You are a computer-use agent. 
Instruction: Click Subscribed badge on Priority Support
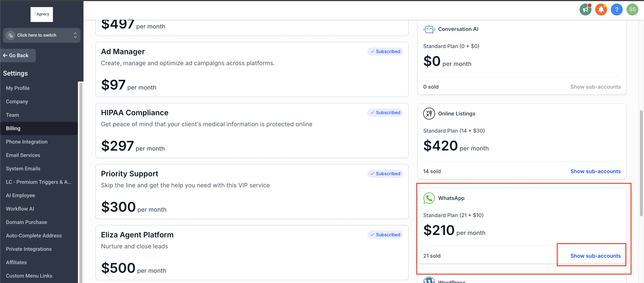click(385, 174)
